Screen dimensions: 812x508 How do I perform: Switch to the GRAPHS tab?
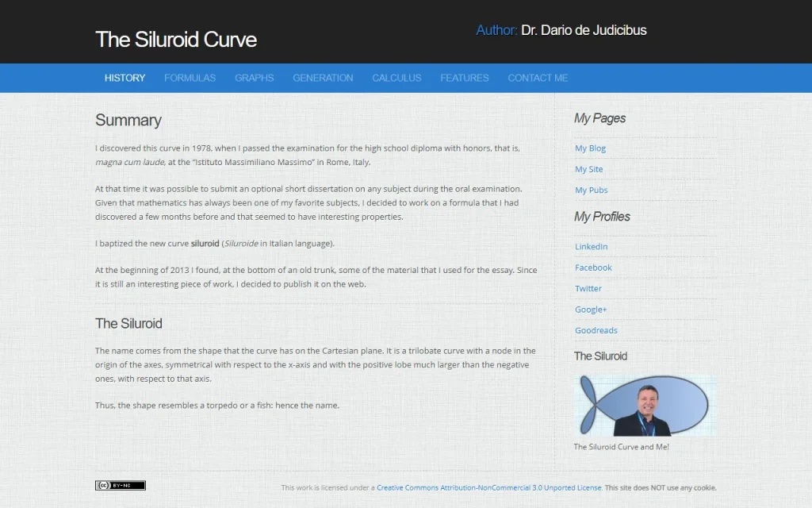click(255, 79)
